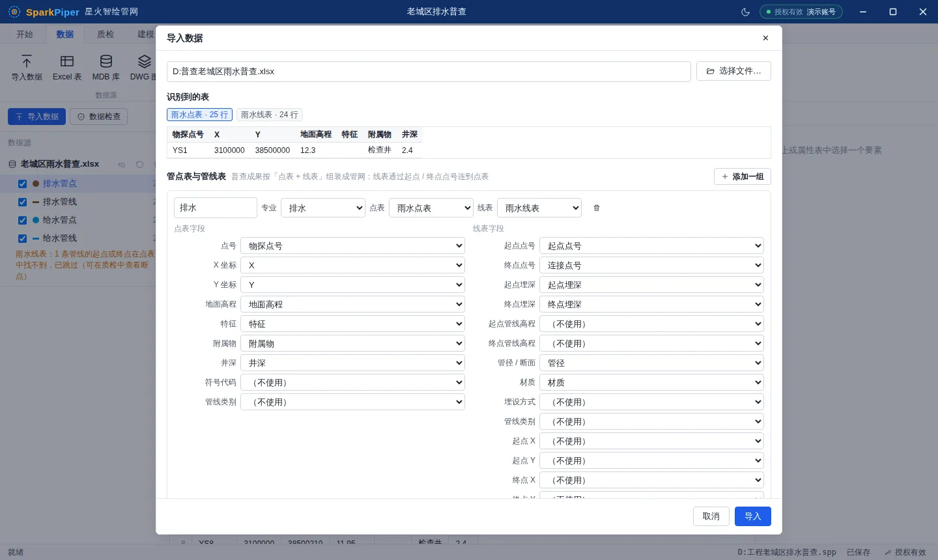
Task: Open the 材质 field dropdown
Action: (x=651, y=382)
